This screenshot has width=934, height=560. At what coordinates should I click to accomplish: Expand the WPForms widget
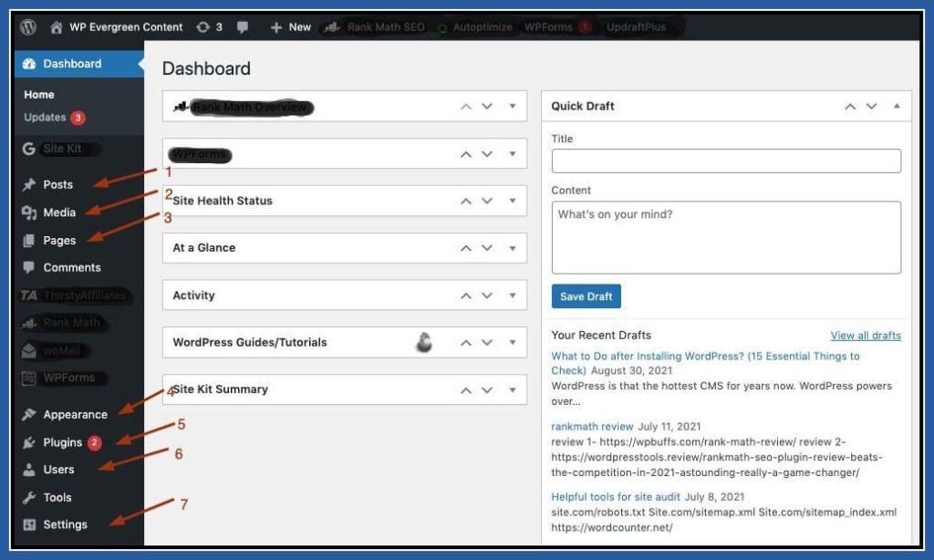click(513, 154)
